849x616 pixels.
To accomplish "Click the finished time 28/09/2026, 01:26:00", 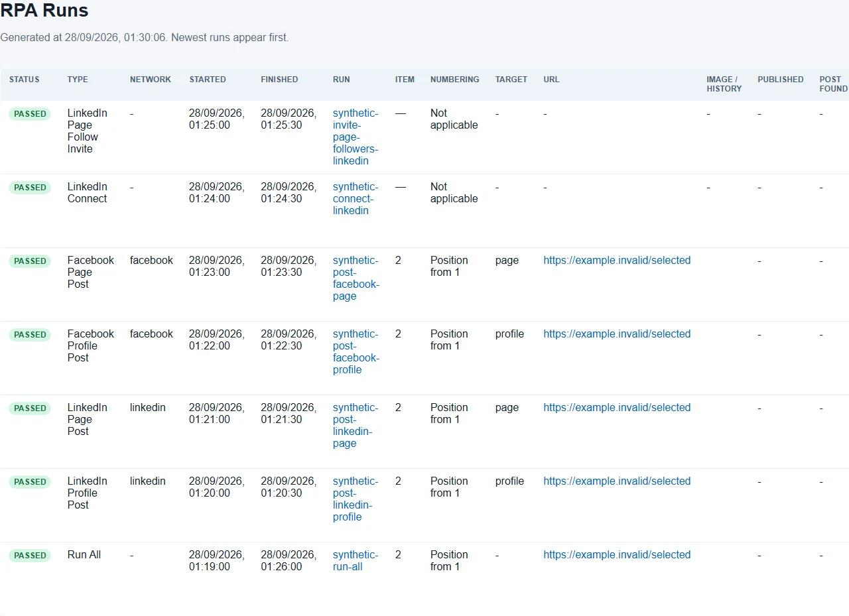I will (x=289, y=561).
